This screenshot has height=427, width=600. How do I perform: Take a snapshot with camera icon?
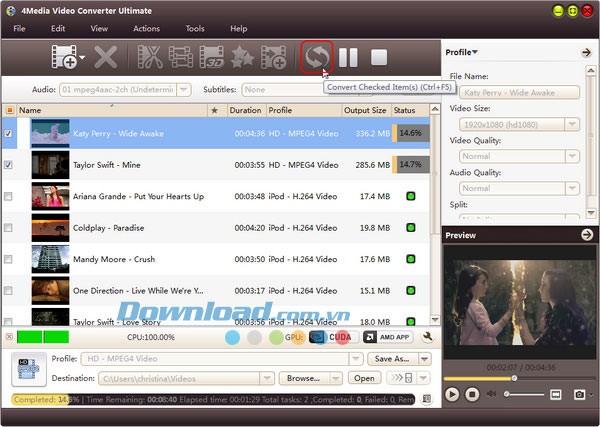pos(579,394)
